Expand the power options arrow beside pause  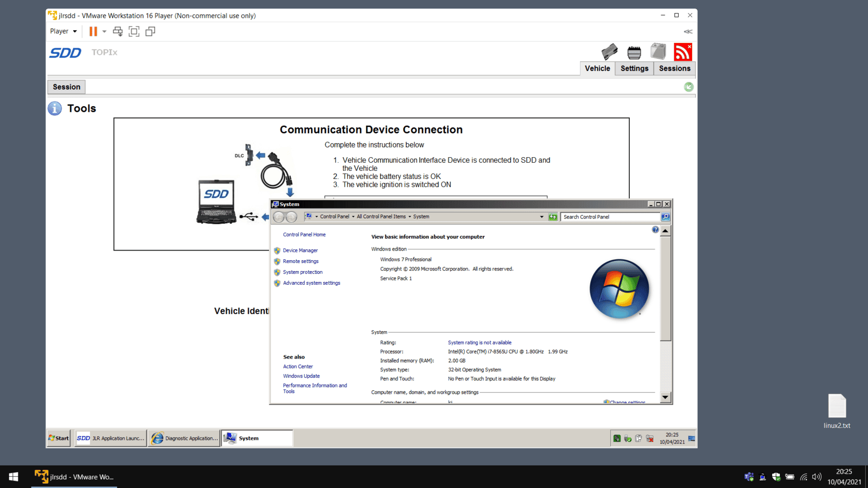click(104, 31)
